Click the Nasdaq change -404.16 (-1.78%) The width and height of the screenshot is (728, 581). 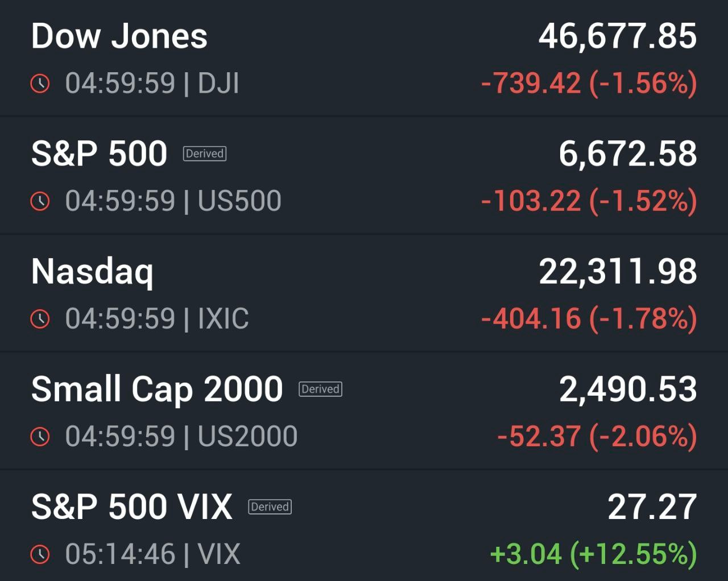589,318
